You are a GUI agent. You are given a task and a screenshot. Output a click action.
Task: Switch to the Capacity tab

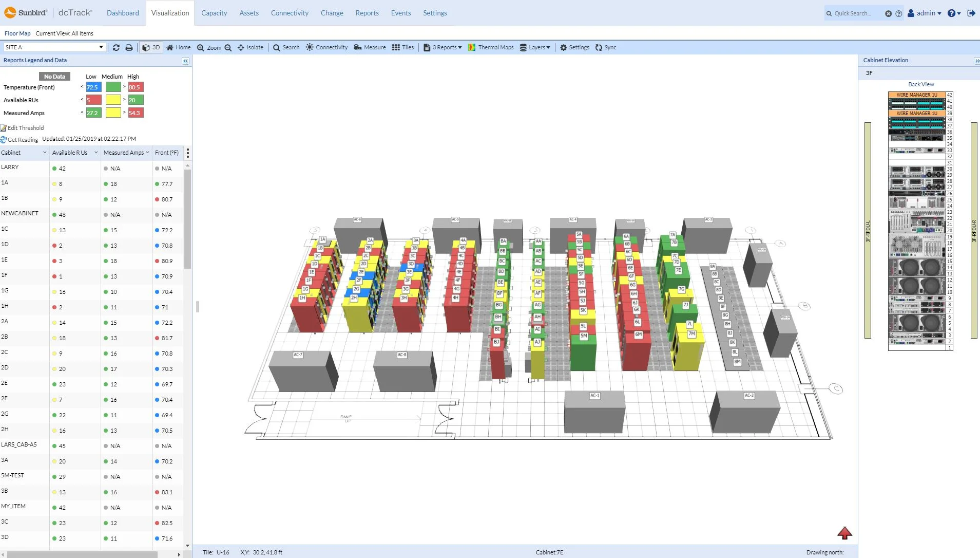click(214, 13)
